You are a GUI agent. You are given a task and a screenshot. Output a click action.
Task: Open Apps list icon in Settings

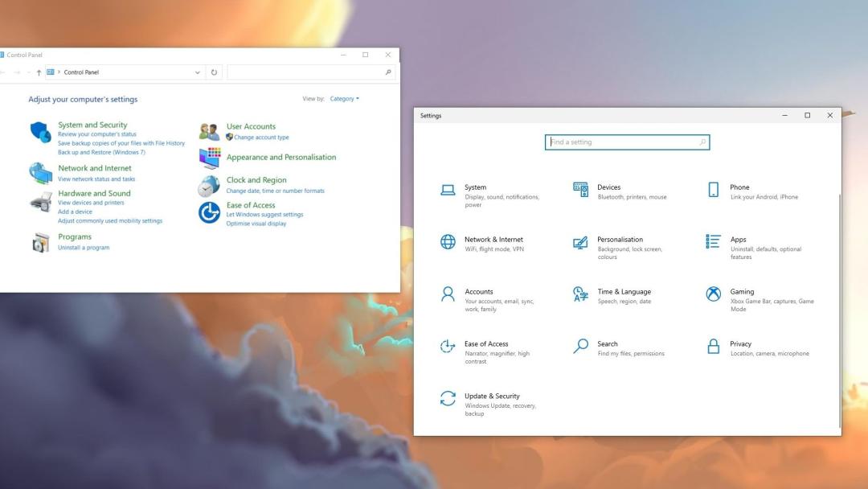click(x=713, y=241)
